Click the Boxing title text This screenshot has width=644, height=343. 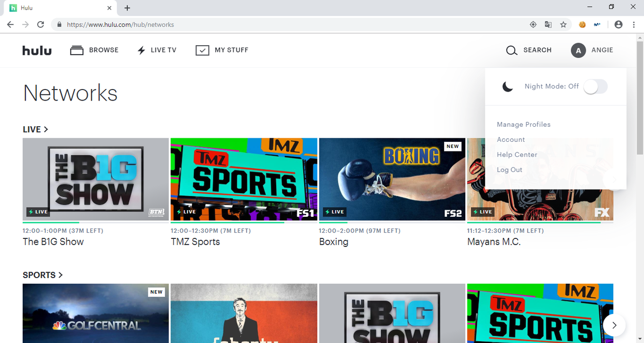pos(334,242)
